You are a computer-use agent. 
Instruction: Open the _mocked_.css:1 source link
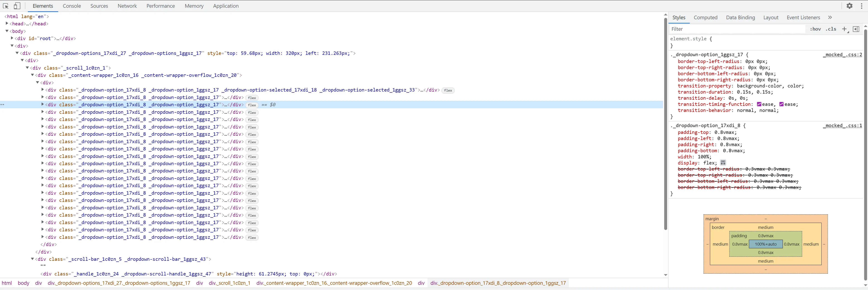coord(842,126)
